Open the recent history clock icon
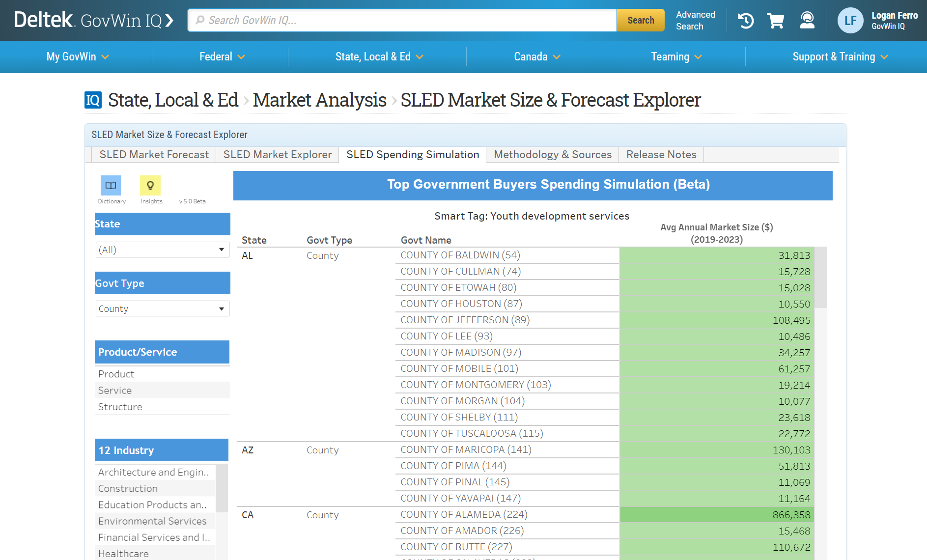 pos(745,21)
